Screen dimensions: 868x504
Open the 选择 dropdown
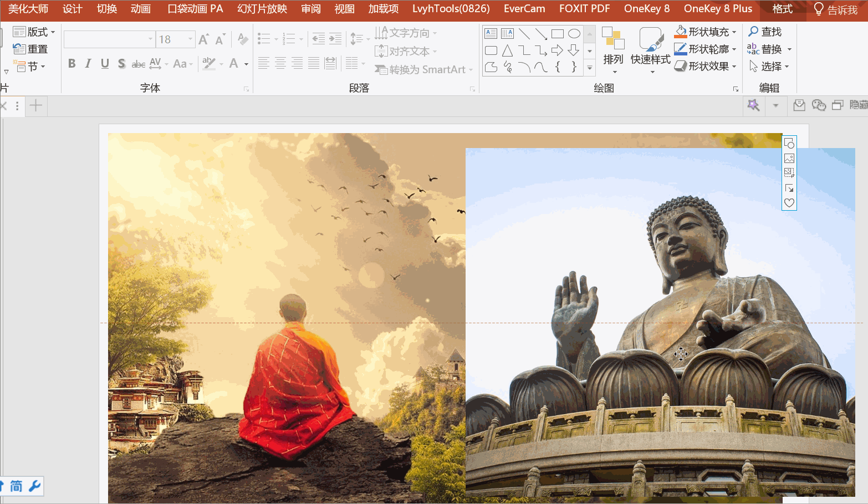pyautogui.click(x=769, y=67)
